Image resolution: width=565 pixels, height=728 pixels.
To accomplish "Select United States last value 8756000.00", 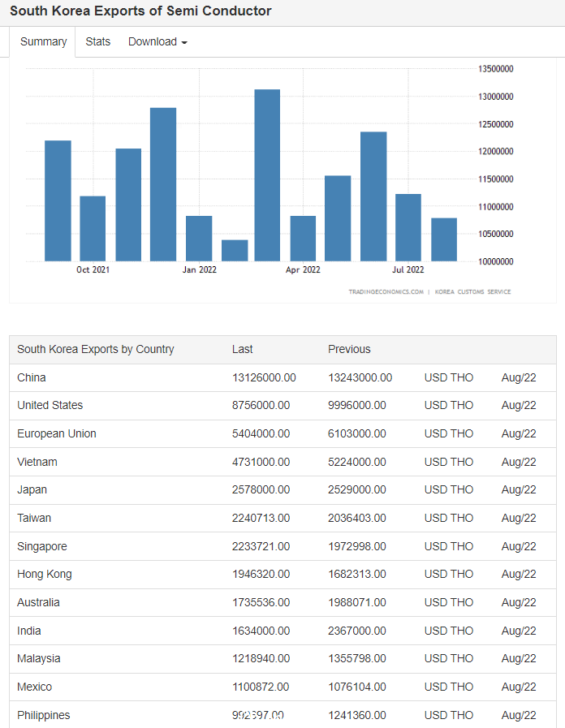I will tap(261, 405).
